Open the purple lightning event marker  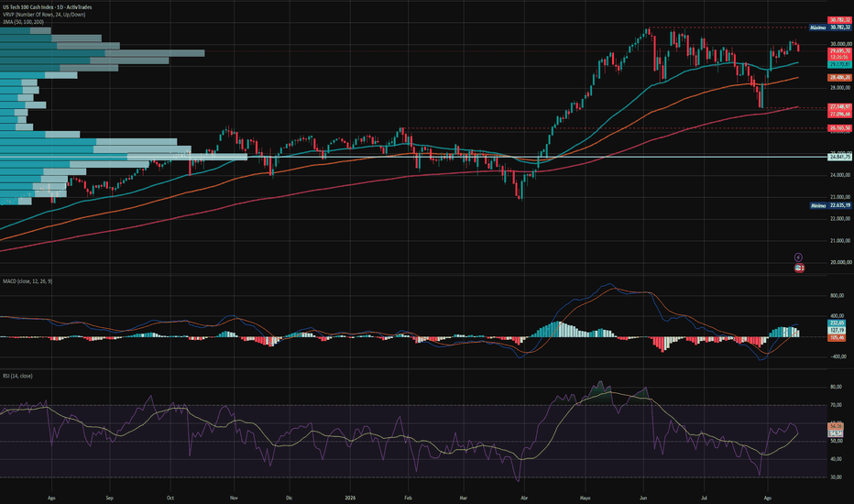click(798, 257)
